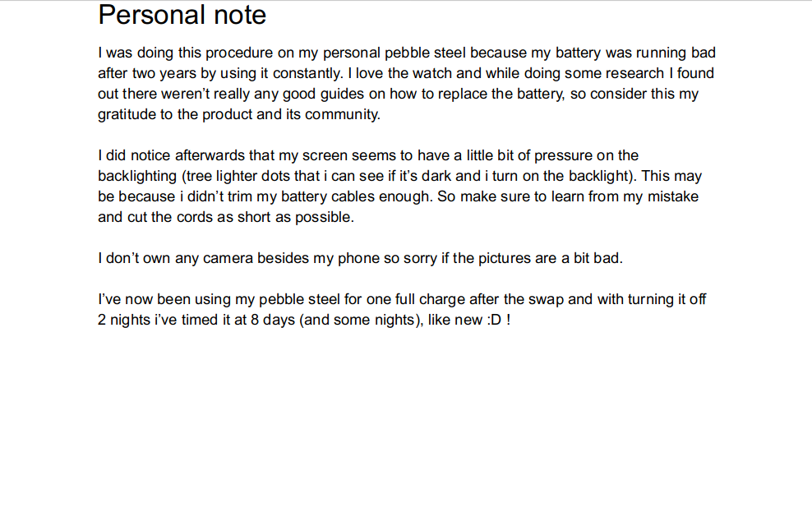Click the ":D" emoticon at the end

pyautogui.click(x=494, y=320)
